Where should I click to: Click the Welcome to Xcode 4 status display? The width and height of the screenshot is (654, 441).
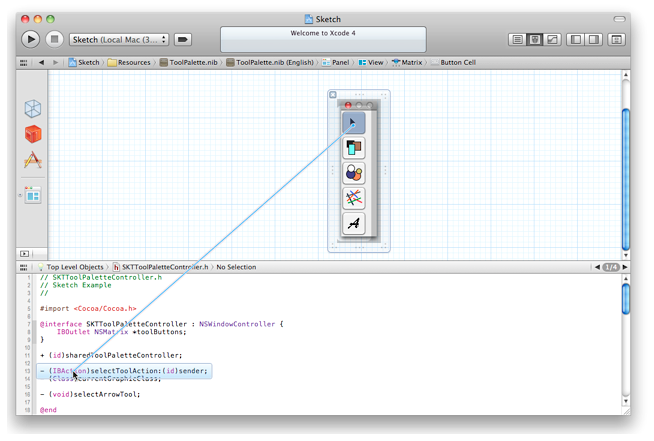(323, 39)
